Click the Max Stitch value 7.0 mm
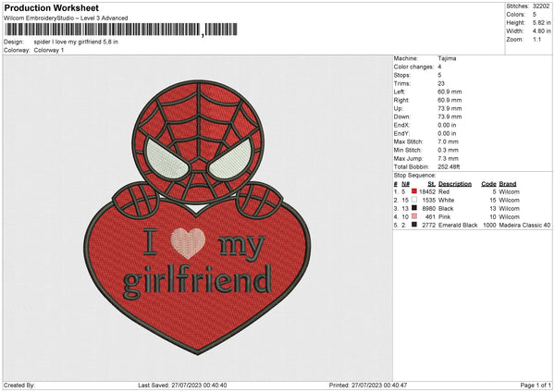The image size is (555, 392). click(x=448, y=141)
